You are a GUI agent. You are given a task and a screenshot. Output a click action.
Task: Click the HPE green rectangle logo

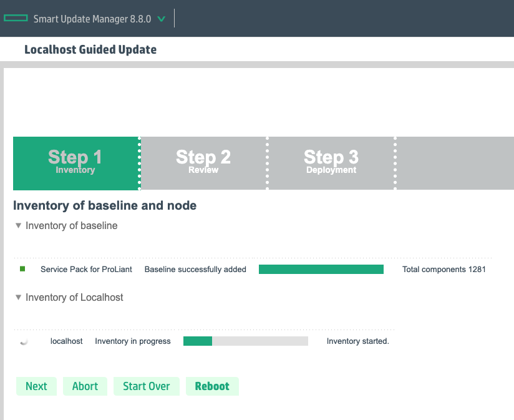(x=16, y=19)
